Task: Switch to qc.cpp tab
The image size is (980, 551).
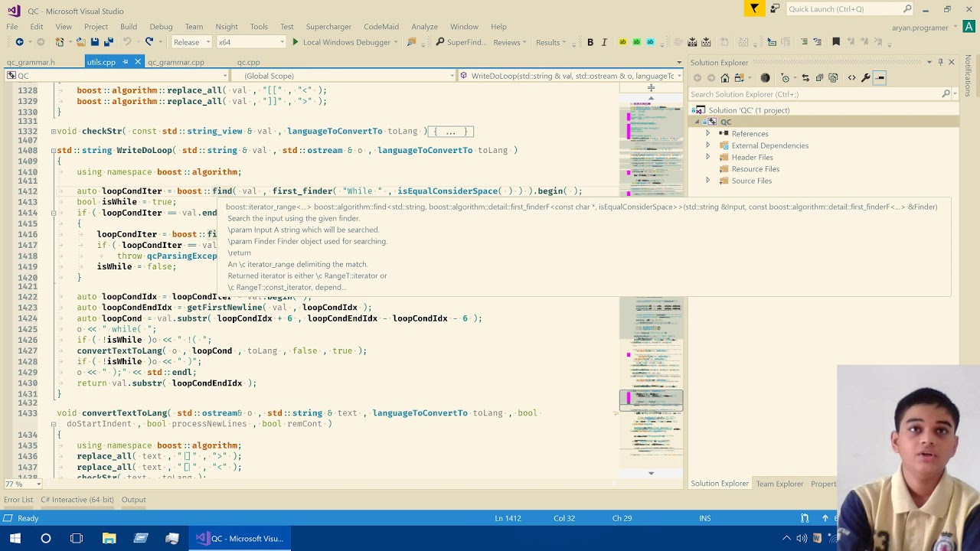Action: point(248,62)
